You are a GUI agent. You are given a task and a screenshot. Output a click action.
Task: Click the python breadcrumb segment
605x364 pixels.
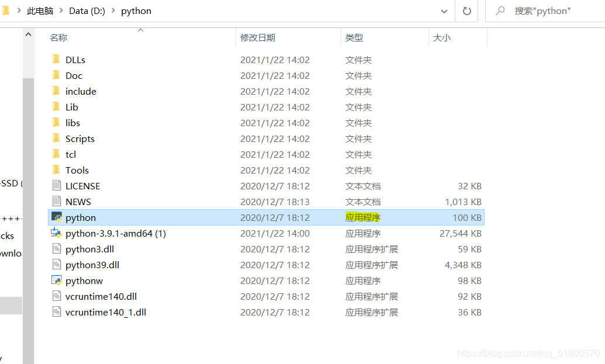136,11
